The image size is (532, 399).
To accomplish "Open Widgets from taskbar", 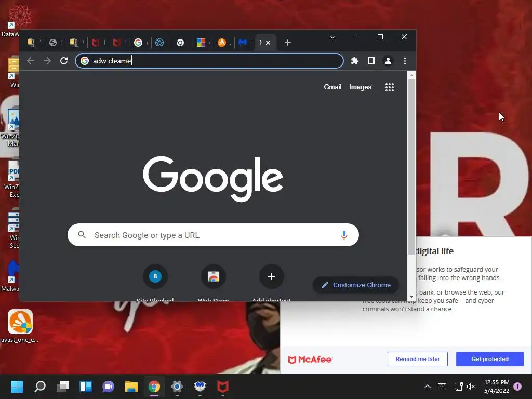I will pos(86,387).
